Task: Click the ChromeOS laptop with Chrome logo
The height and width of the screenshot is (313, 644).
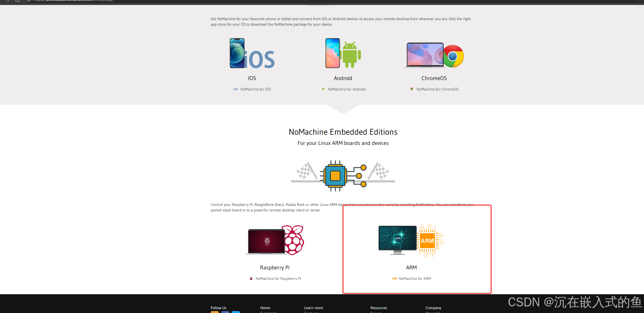Action: (x=434, y=55)
